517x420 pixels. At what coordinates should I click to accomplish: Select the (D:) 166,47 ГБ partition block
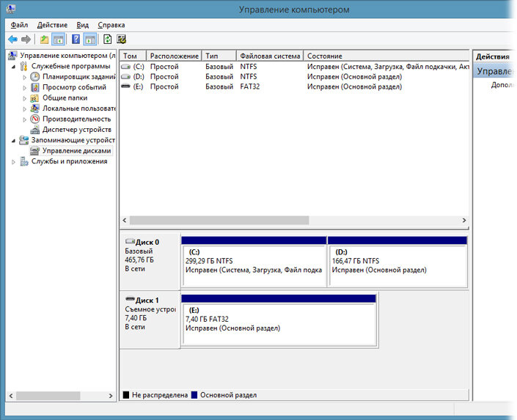(397, 262)
